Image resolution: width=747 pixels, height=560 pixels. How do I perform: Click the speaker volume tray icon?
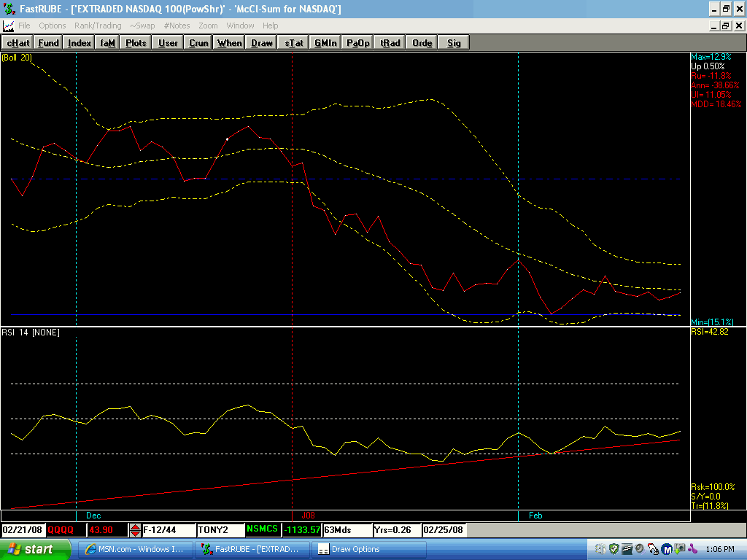639,549
